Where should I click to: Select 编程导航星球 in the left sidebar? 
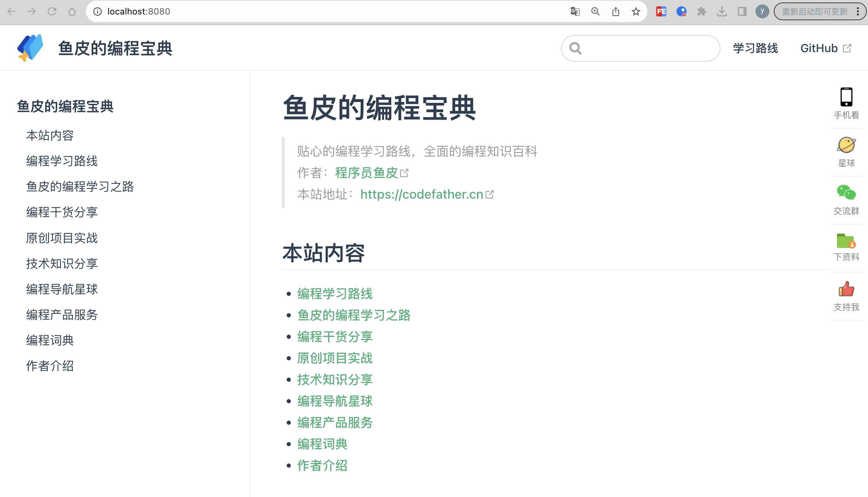(x=62, y=289)
